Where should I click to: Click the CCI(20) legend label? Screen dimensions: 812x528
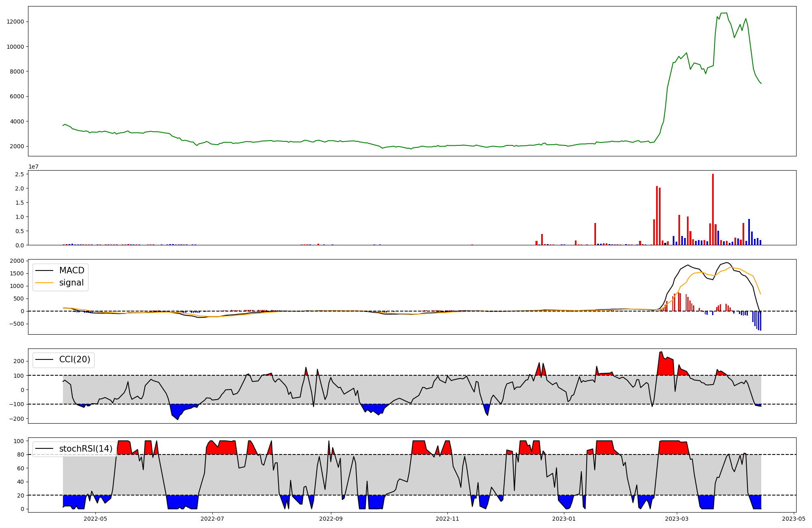[75, 359]
